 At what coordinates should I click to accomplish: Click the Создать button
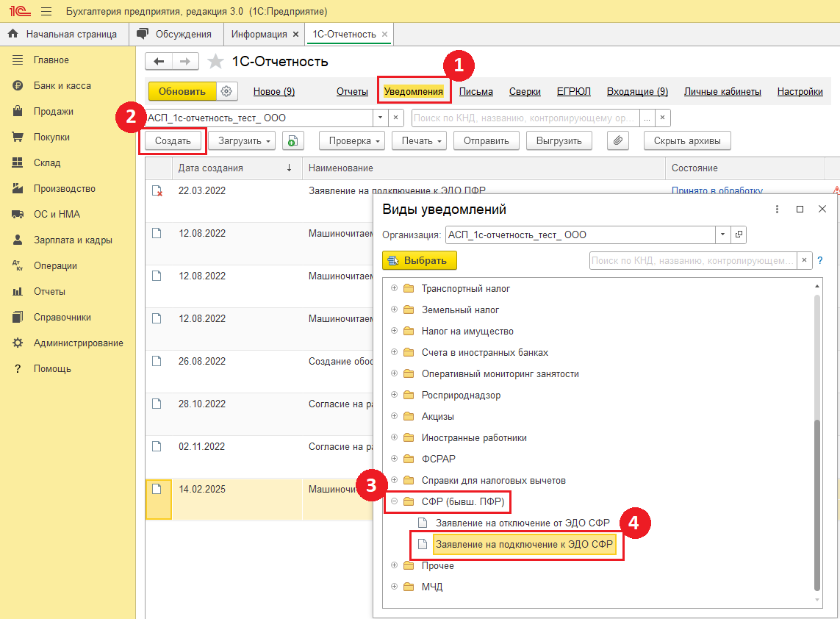173,141
